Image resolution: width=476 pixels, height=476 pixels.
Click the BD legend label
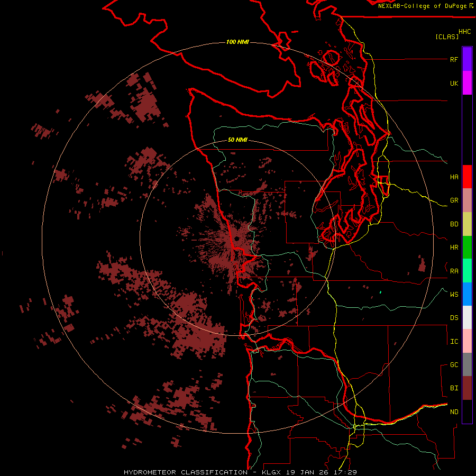click(454, 224)
